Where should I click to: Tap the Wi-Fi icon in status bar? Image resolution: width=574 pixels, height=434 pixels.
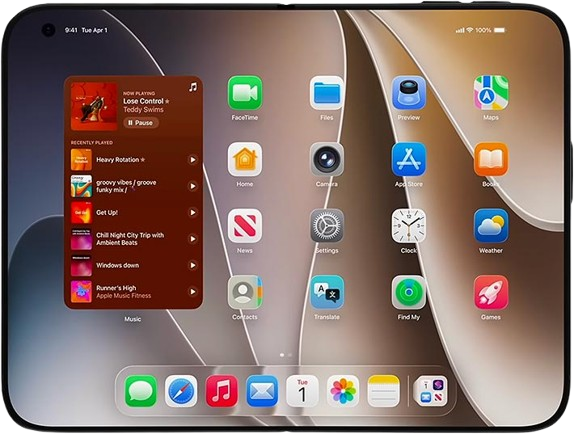tap(470, 30)
